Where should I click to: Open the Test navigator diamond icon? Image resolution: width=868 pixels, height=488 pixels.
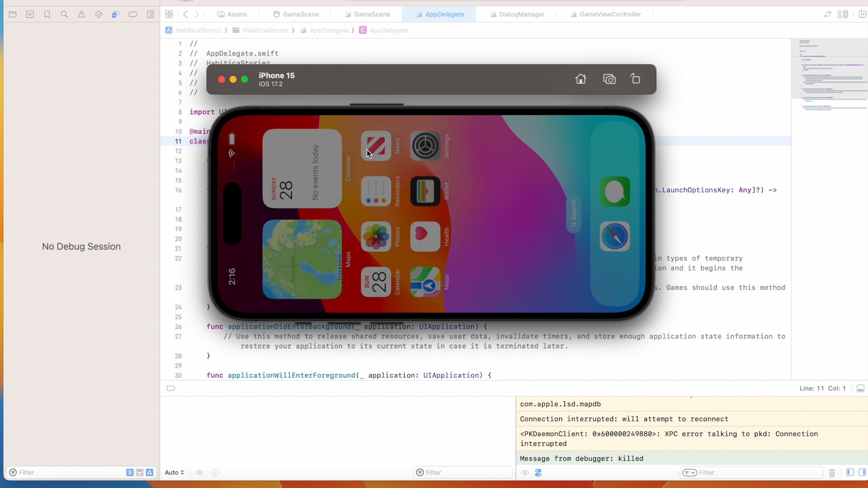pos(99,14)
